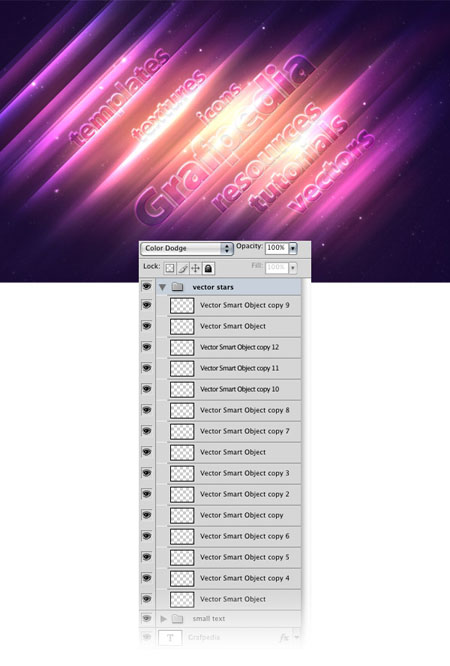450x666 pixels.
Task: Click thumbnail of Vector Smart Object copy 8
Action: [182, 410]
